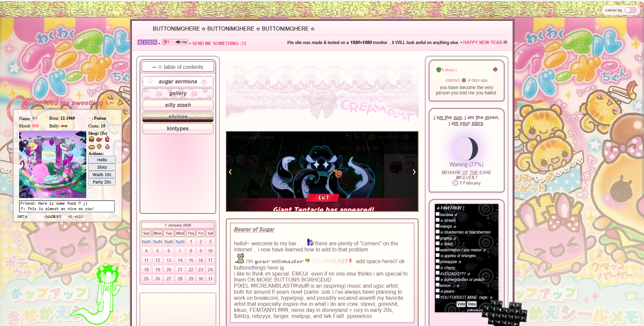
Task: Show previous slide in the image carousel
Action: pos(230,172)
